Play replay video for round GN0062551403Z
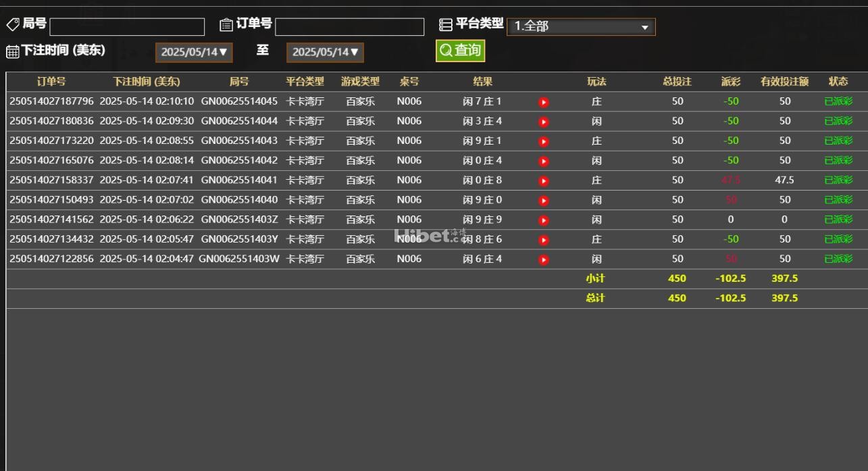The image size is (868, 471). (x=544, y=220)
